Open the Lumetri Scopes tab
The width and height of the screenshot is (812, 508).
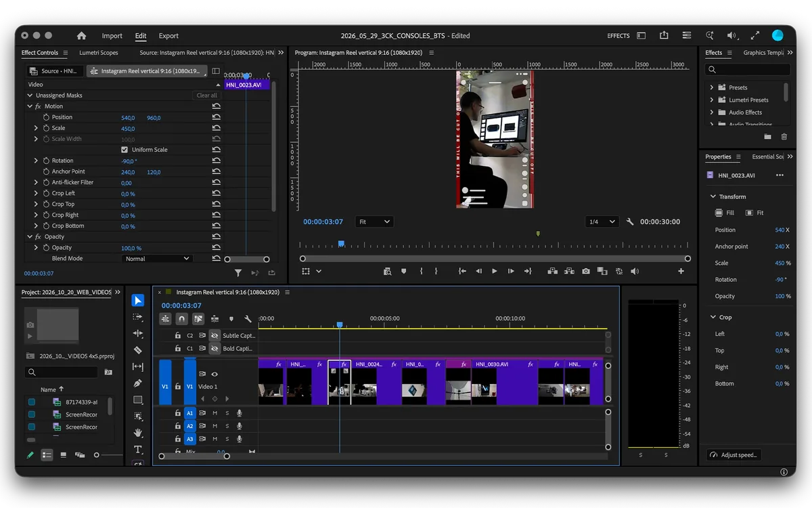pos(99,53)
